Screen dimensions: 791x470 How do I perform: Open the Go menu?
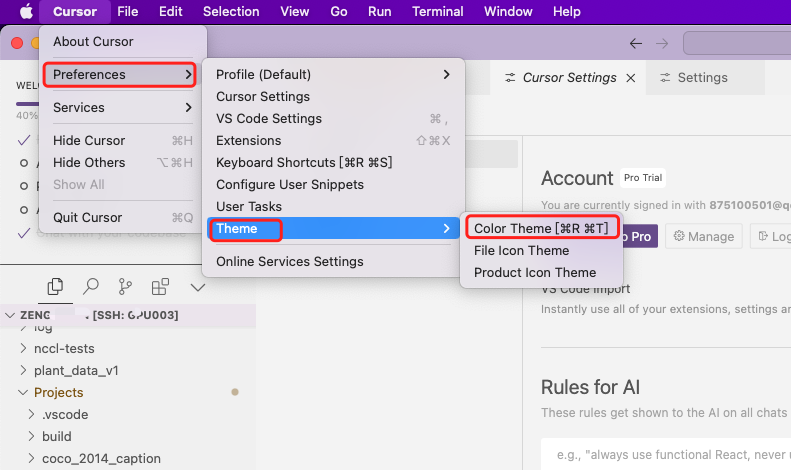pyautogui.click(x=338, y=11)
